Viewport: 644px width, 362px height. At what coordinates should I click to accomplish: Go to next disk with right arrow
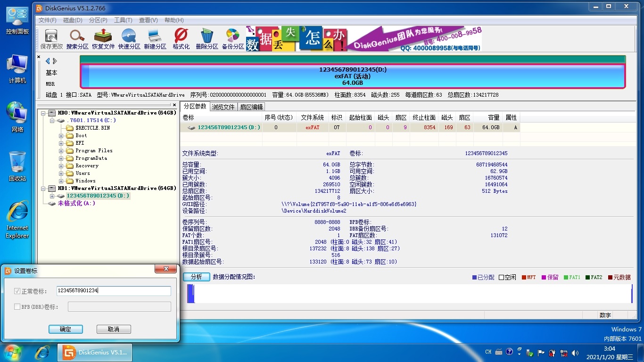[x=55, y=61]
